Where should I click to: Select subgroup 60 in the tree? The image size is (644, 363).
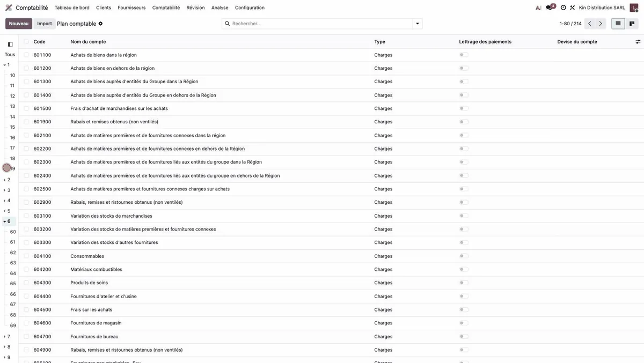[x=13, y=232]
